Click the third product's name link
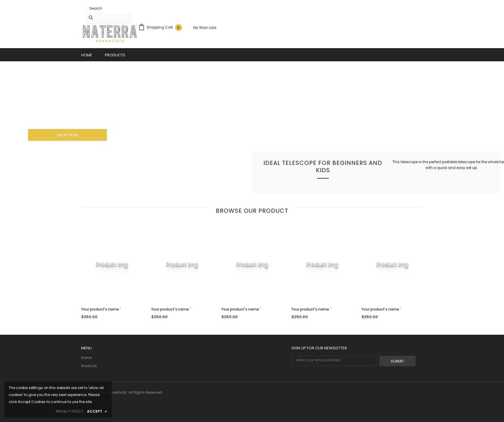Viewport: 504px width, 422px height. click(x=241, y=309)
